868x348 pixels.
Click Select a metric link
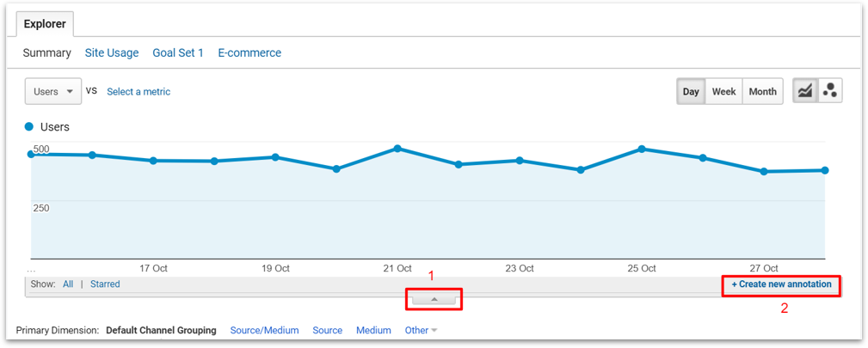[139, 92]
